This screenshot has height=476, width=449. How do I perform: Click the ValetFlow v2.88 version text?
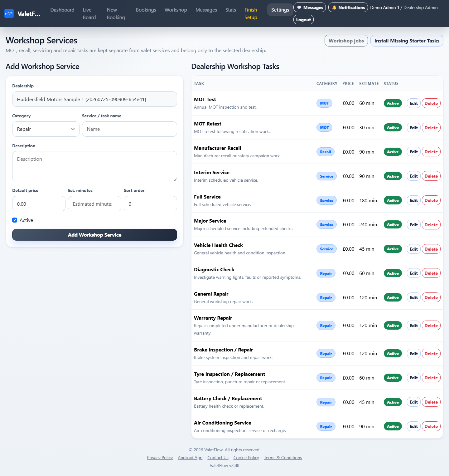click(x=224, y=465)
